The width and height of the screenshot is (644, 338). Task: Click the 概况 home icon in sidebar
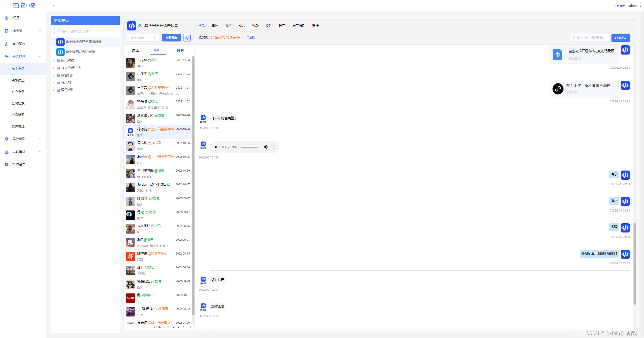[7, 18]
